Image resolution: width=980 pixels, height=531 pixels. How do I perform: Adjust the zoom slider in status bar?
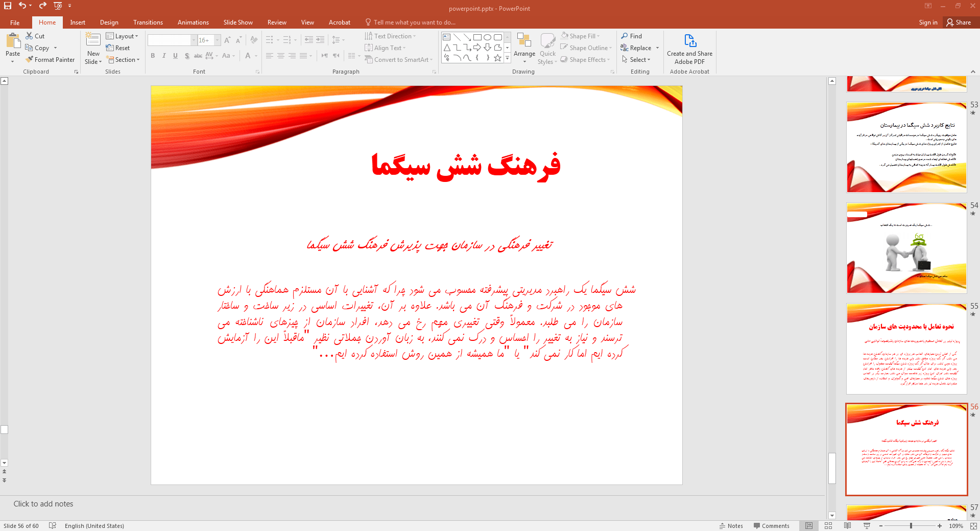(911, 525)
